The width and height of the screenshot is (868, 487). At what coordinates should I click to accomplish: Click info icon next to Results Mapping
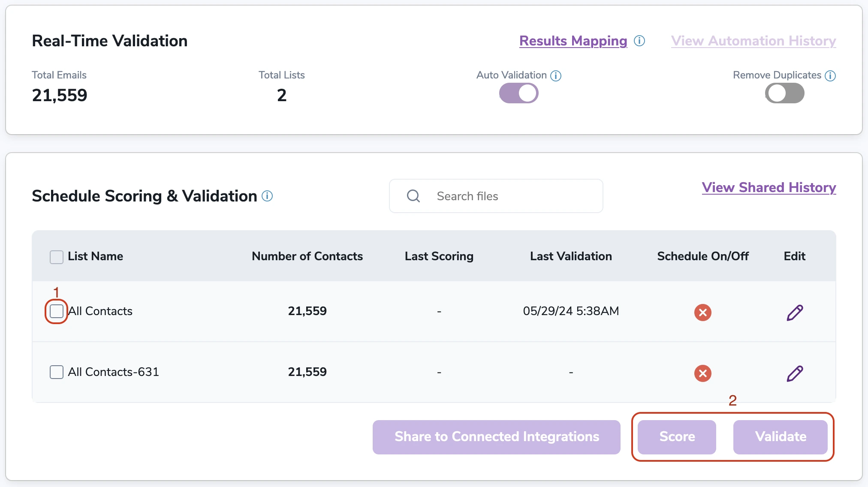[639, 41]
